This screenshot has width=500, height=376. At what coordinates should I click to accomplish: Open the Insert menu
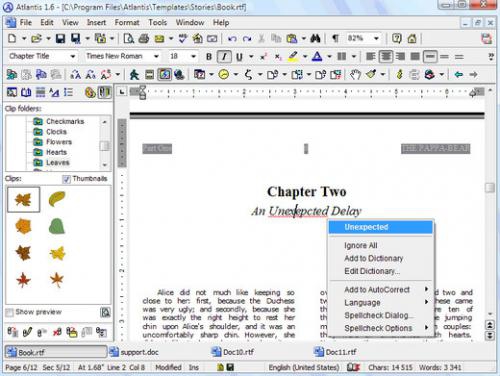pyautogui.click(x=96, y=23)
